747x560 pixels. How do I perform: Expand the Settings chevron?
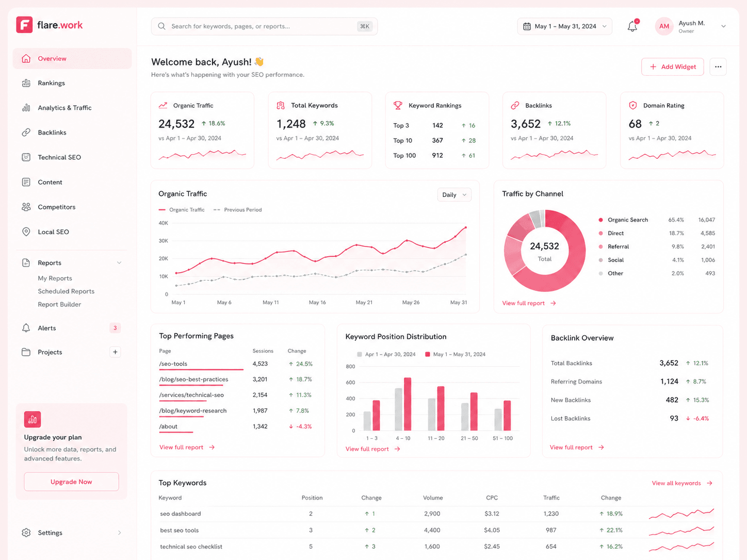(119, 533)
